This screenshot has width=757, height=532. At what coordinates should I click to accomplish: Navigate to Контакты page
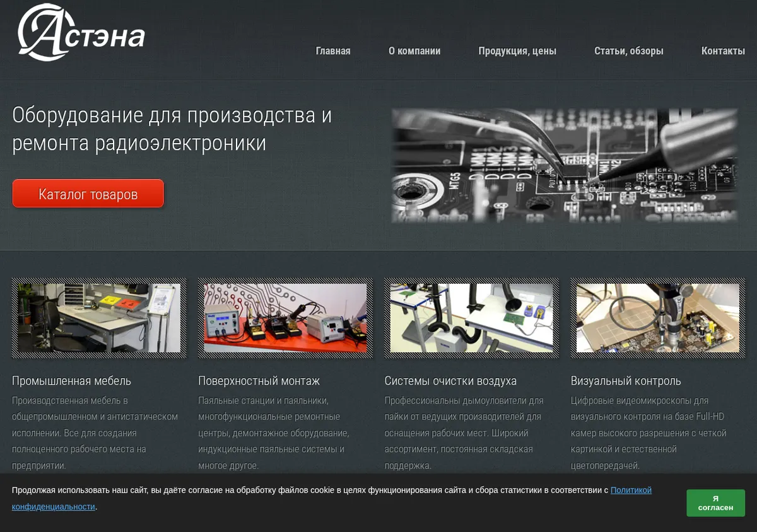tap(723, 51)
